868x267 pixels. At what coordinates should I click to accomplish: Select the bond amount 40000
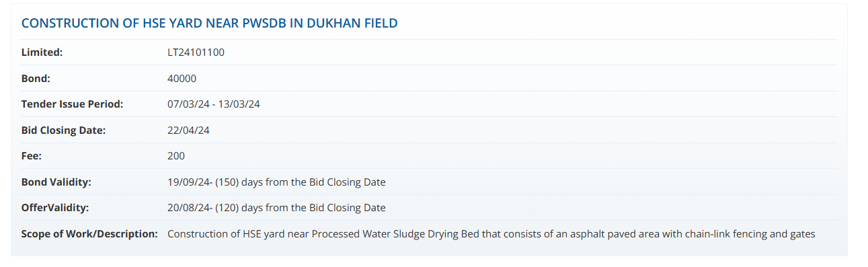(182, 79)
